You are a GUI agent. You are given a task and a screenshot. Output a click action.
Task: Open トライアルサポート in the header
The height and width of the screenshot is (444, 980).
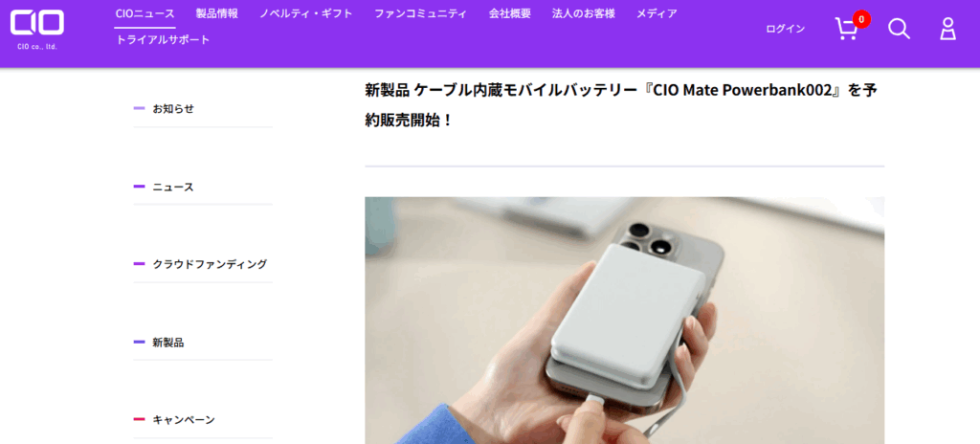[x=163, y=40]
